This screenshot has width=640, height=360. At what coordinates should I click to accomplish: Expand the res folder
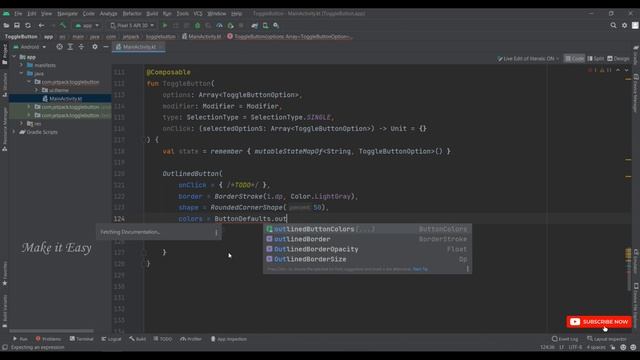(22, 123)
